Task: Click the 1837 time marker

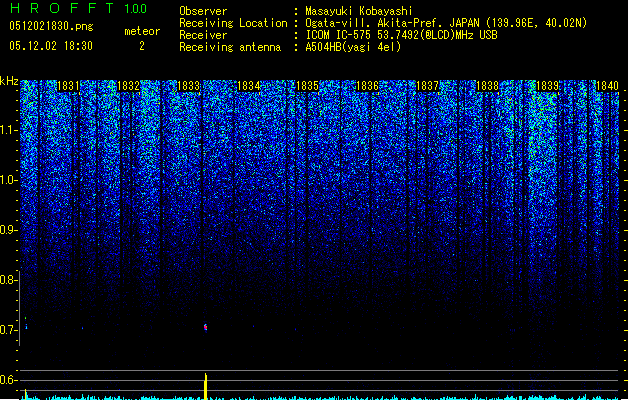Action: click(x=428, y=86)
